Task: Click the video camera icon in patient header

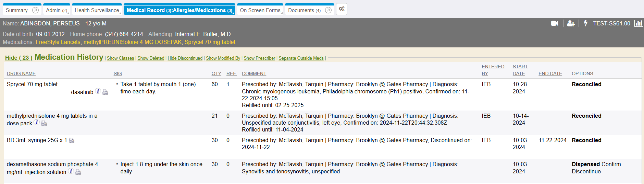Action: point(554,23)
